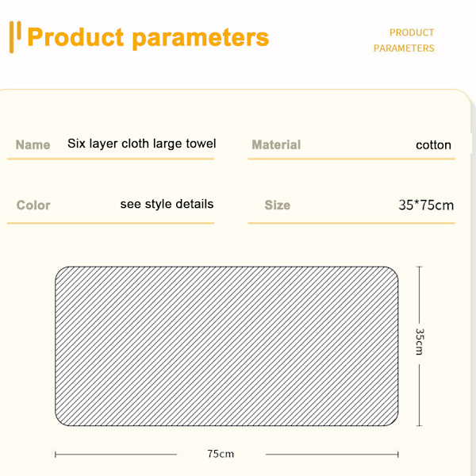The image size is (476, 476).
Task: Click the striped towel diagram
Action: (x=226, y=345)
